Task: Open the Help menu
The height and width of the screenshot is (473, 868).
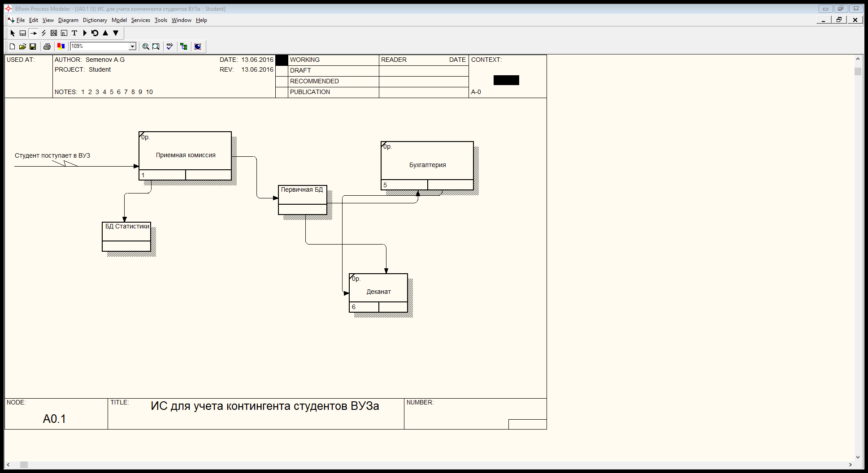Action: [201, 20]
